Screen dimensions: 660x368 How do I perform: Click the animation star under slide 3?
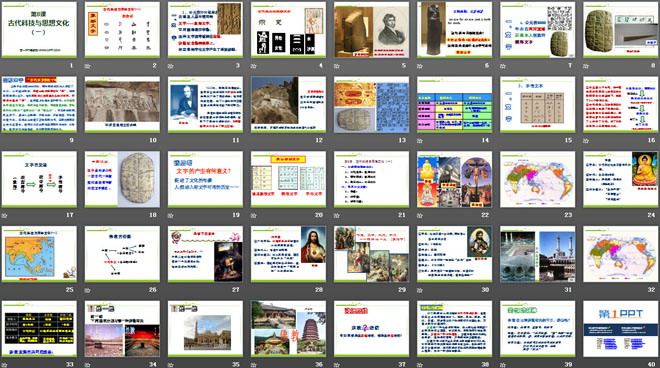click(x=170, y=66)
